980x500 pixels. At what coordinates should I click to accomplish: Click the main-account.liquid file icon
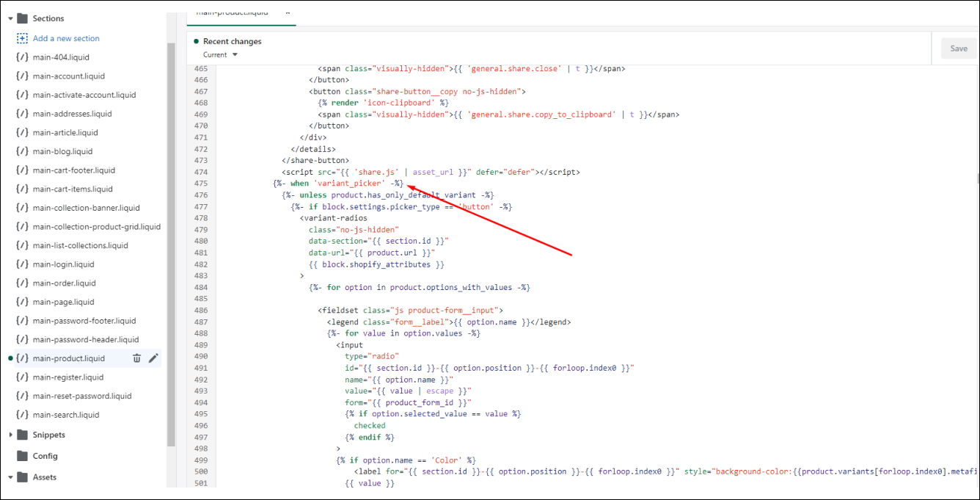click(x=22, y=76)
